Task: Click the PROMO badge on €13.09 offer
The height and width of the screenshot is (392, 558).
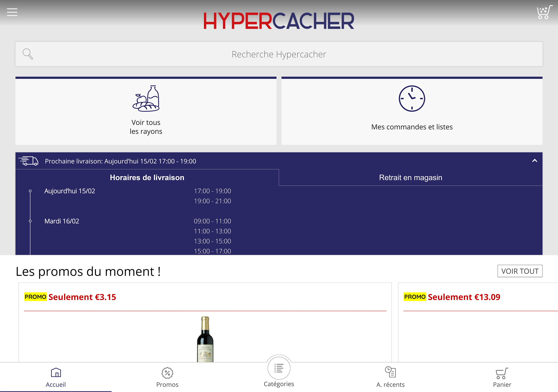Action: tap(415, 297)
